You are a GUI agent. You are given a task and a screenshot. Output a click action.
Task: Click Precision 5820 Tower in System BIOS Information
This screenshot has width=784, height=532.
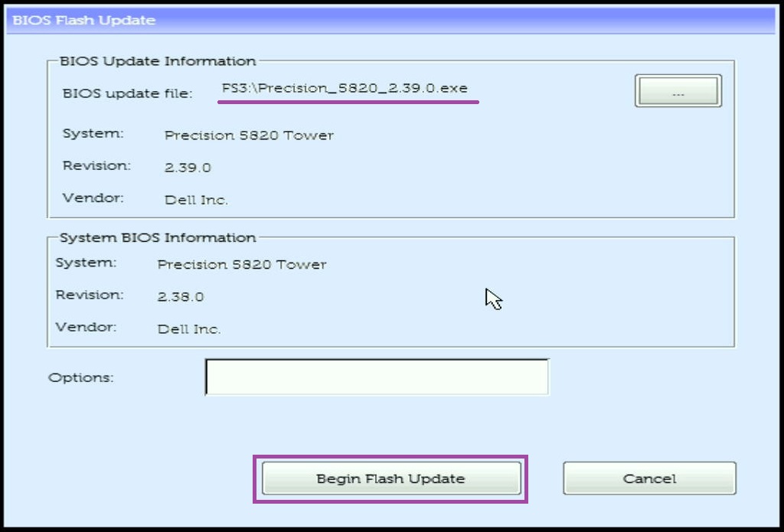[x=242, y=265]
